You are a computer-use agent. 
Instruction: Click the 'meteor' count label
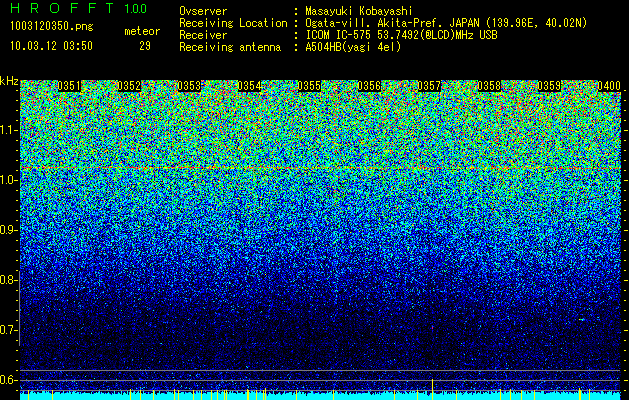142,31
